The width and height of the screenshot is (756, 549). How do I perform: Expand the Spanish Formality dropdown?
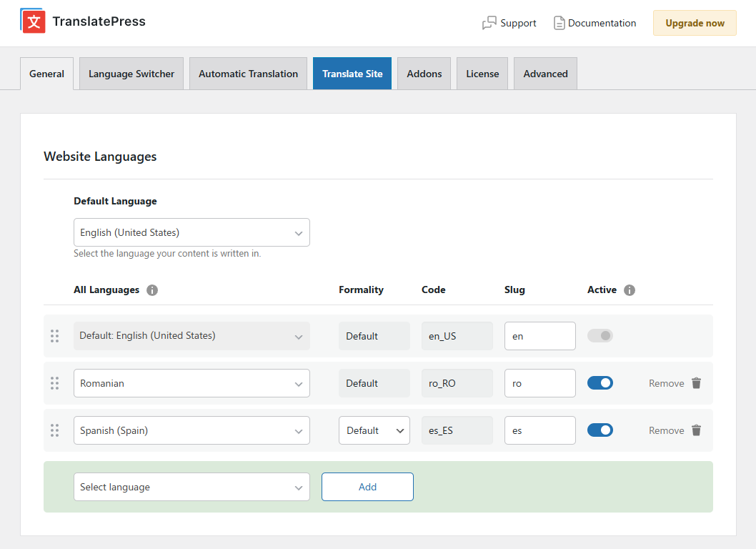click(x=374, y=430)
